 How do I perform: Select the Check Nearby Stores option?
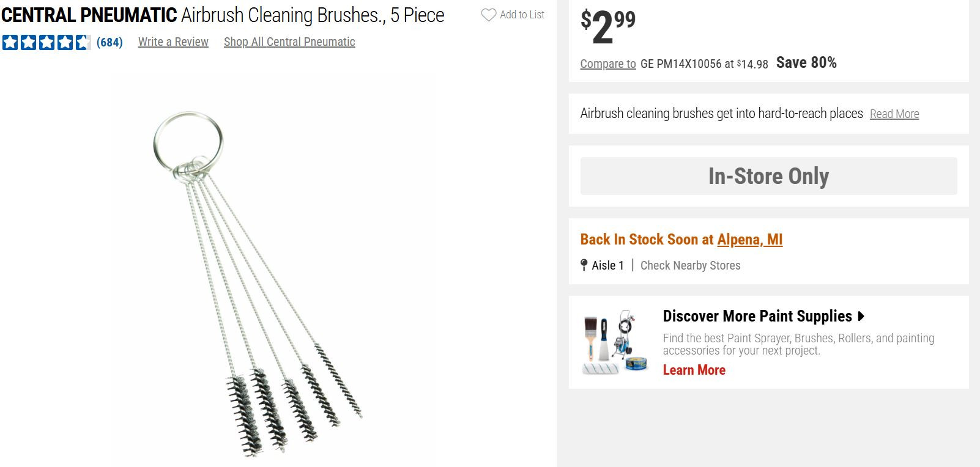(x=690, y=265)
